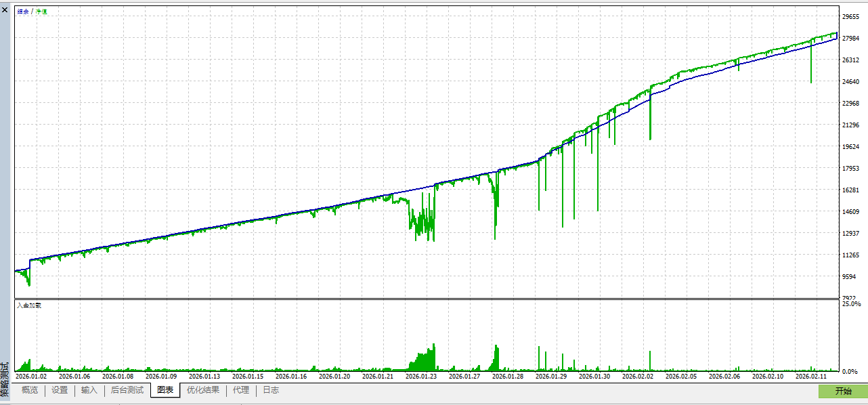The height and width of the screenshot is (405, 868).
Task: Click the 2026.01.02 date label
Action: 32,376
